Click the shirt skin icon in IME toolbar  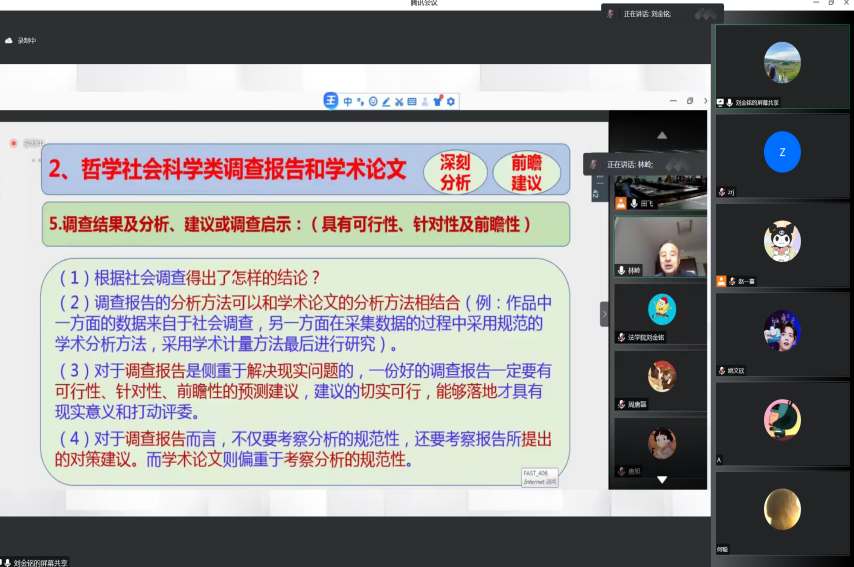point(438,101)
